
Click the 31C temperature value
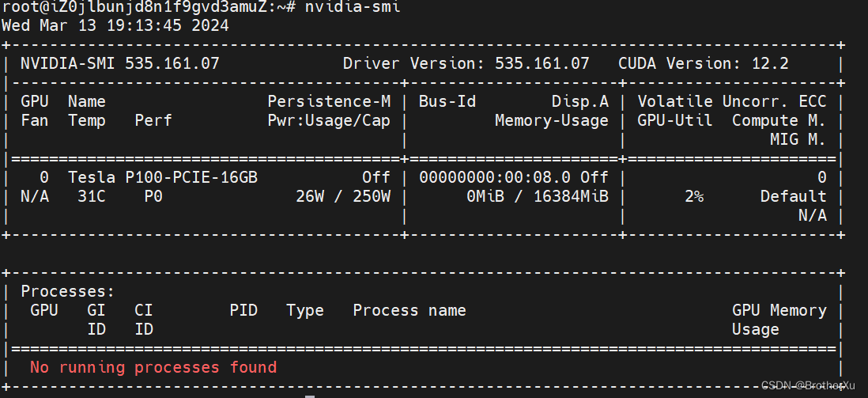(92, 196)
